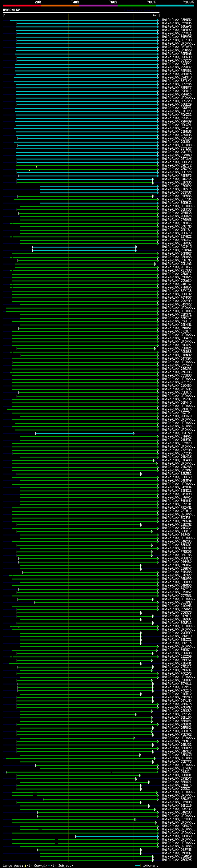Click the 'Large gaps' legend text
197x868 pixels.
[x=13, y=866]
